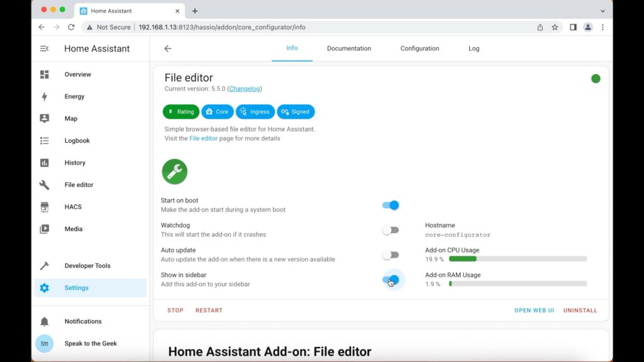Enable the Watchdog toggle
Viewport: 644px width, 362px height.
tap(390, 230)
